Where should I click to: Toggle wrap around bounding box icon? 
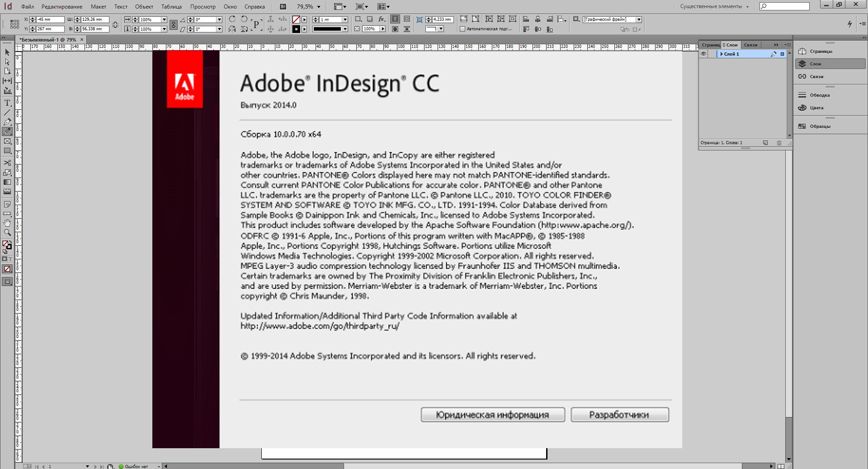pos(407,19)
